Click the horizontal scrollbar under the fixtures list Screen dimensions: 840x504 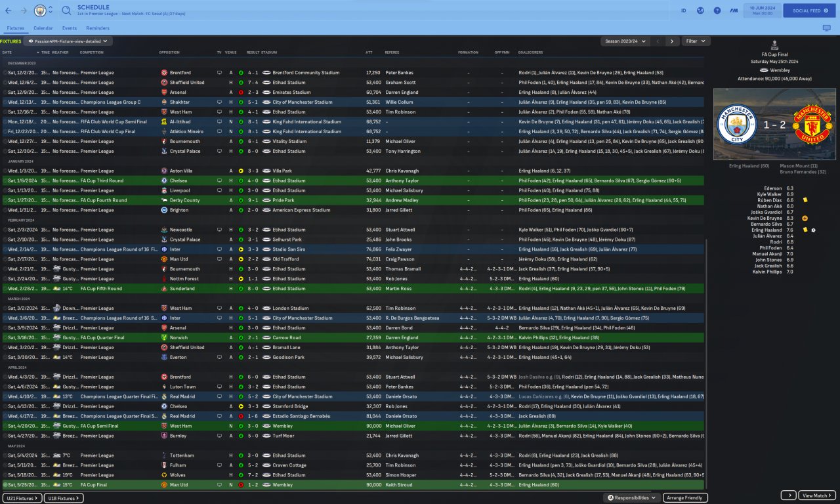pos(328,490)
